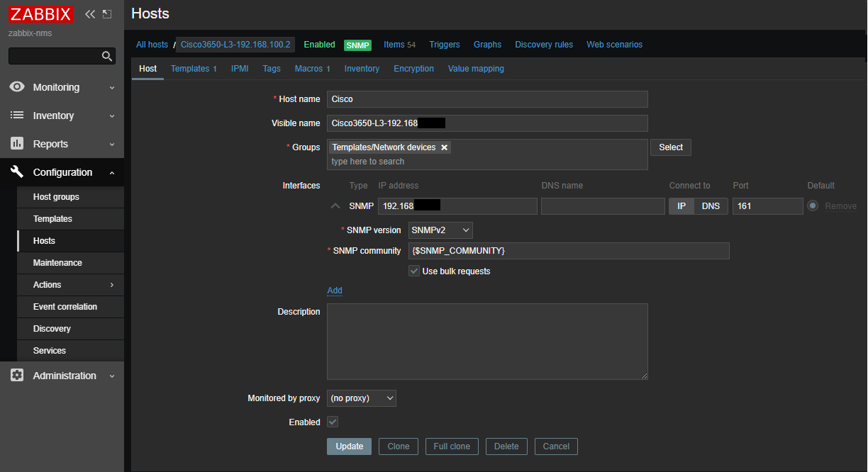Click the Zabbix logo
The height and width of the screenshot is (472, 868).
click(40, 14)
